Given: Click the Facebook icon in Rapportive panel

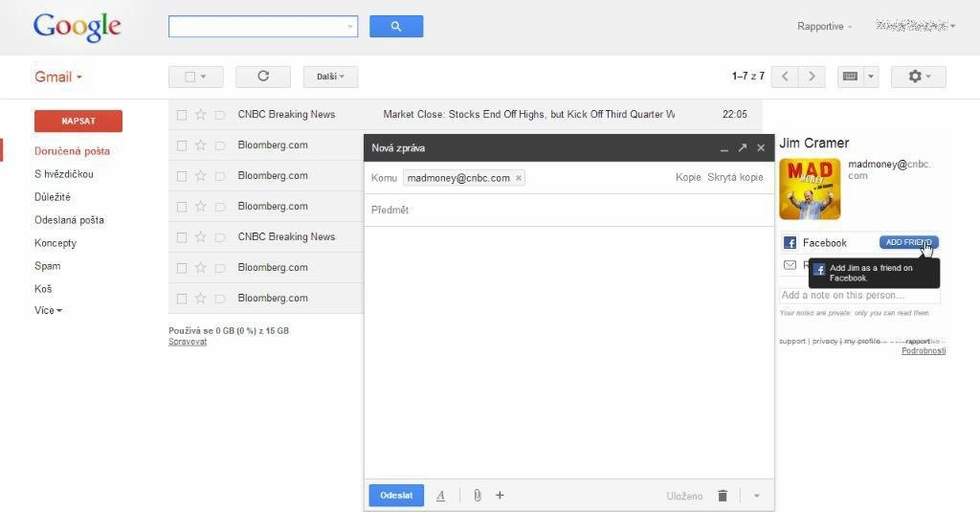Looking at the screenshot, I should coord(790,242).
